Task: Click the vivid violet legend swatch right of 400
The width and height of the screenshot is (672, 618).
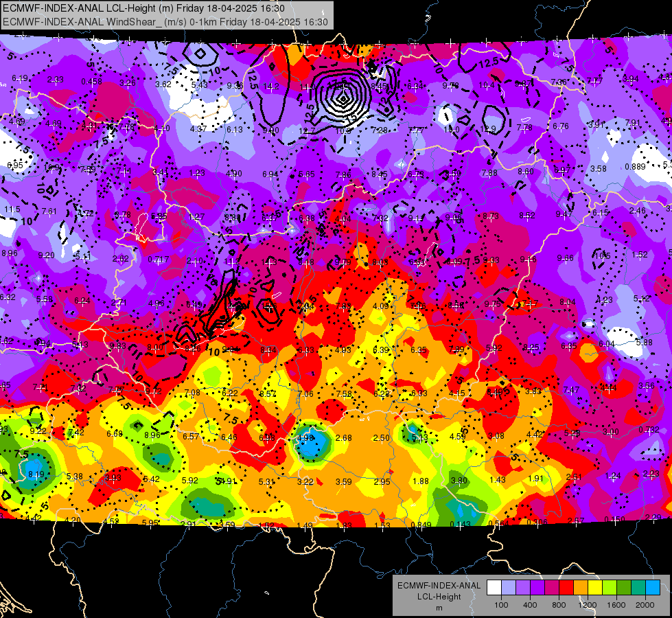Action: click(537, 588)
